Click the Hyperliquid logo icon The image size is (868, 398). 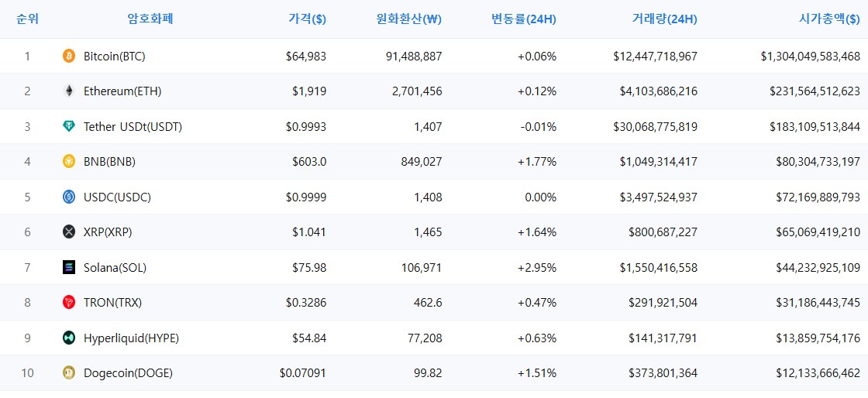tap(69, 338)
